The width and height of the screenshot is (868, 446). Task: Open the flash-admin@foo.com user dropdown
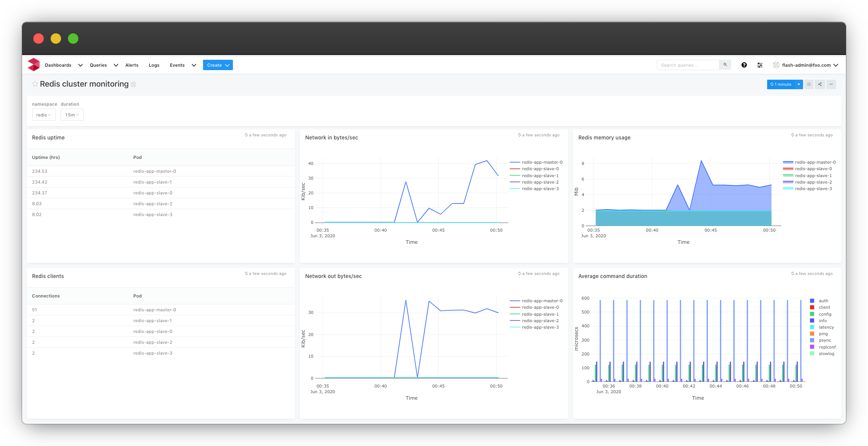(806, 65)
